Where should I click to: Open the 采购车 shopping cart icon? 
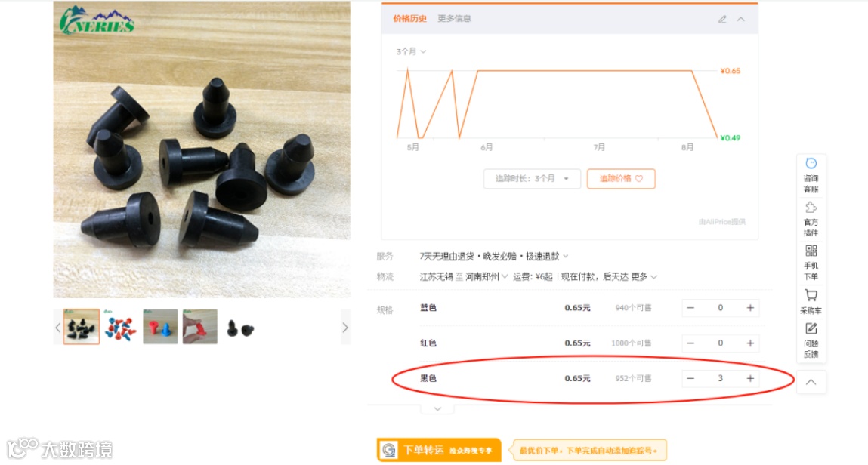[x=811, y=302]
